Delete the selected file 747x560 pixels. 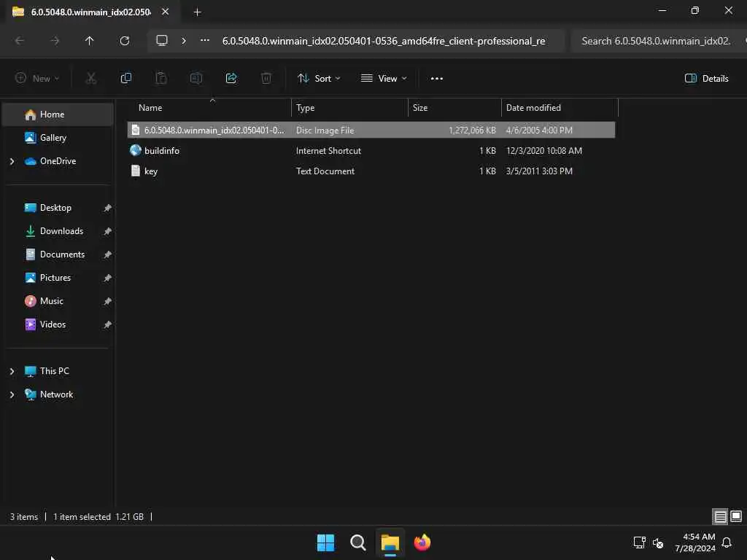[x=266, y=78]
